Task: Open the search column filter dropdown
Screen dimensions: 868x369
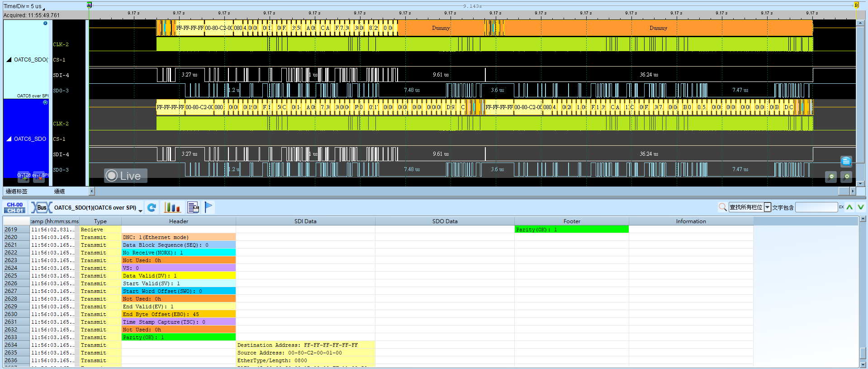Action: coord(768,207)
